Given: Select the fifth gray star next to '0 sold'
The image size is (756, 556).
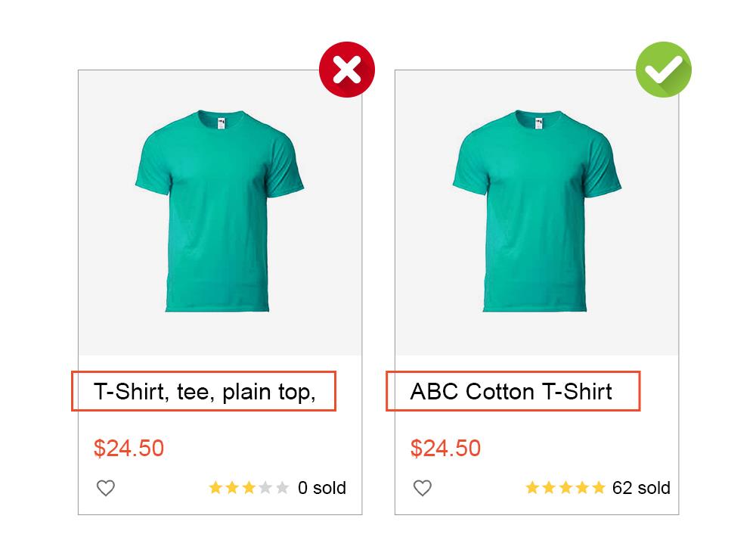Looking at the screenshot, I should tap(282, 488).
